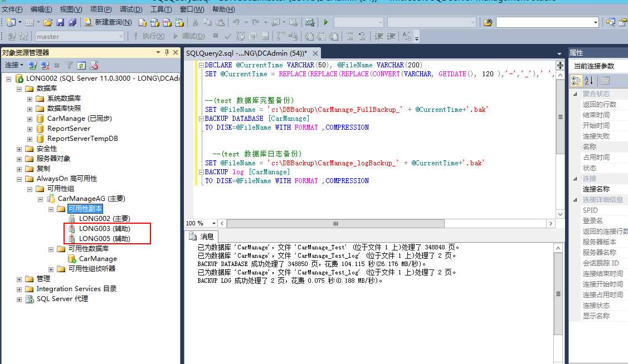Click the Registered Servers icon at toolbar far right
The height and width of the screenshot is (364, 628).
[610, 22]
